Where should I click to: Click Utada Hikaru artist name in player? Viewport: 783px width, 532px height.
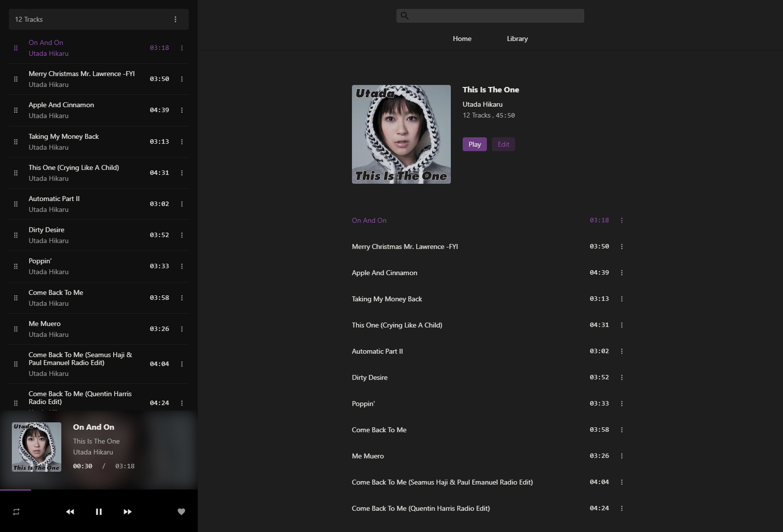coord(93,452)
